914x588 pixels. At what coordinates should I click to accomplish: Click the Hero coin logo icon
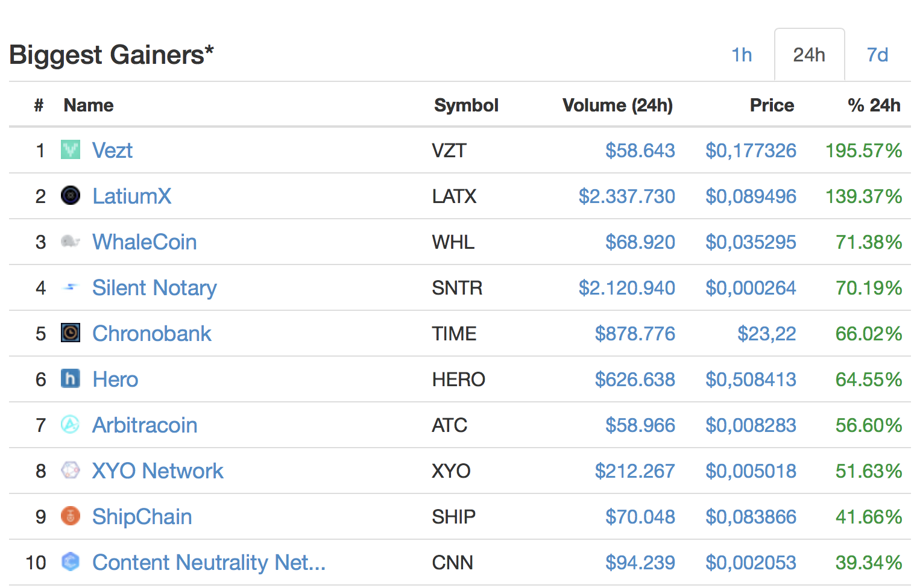[71, 379]
